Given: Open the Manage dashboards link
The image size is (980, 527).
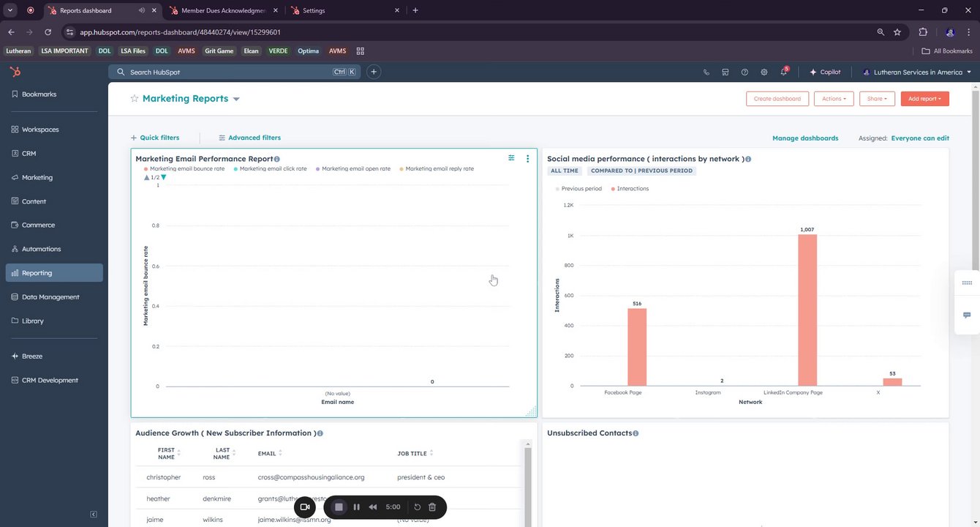Looking at the screenshot, I should click(805, 138).
